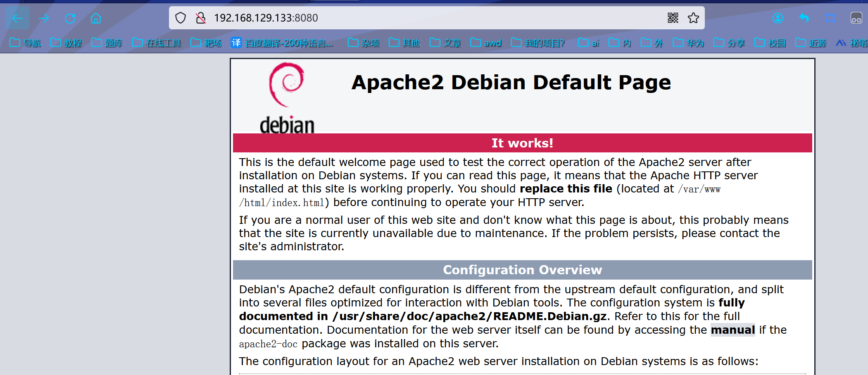
Task: Open the 华为 bookmark folder
Action: 688,43
